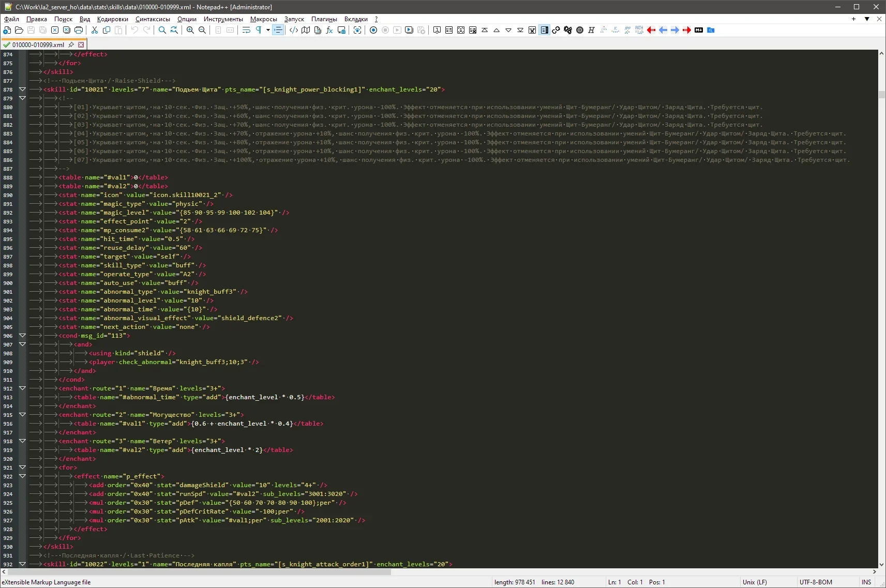Open the tab list dropdown arrow near top right
Screen dimensions: 886x588
tap(867, 19)
